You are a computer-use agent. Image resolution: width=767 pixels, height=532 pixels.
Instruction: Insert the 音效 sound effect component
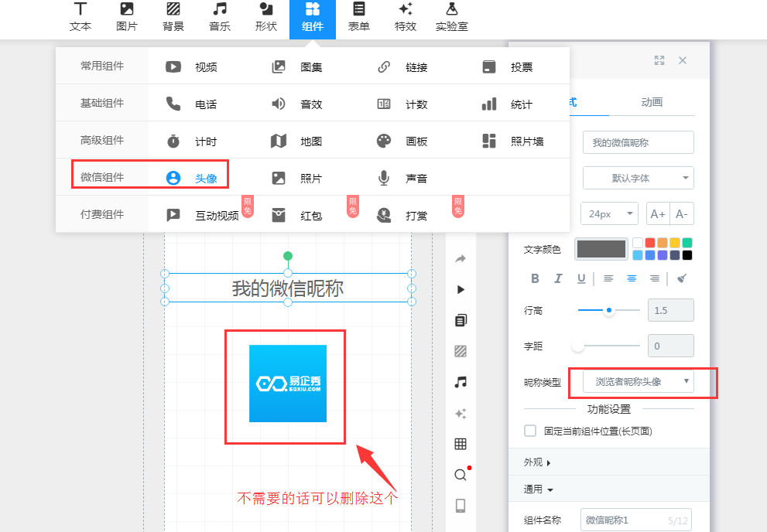tap(297, 104)
